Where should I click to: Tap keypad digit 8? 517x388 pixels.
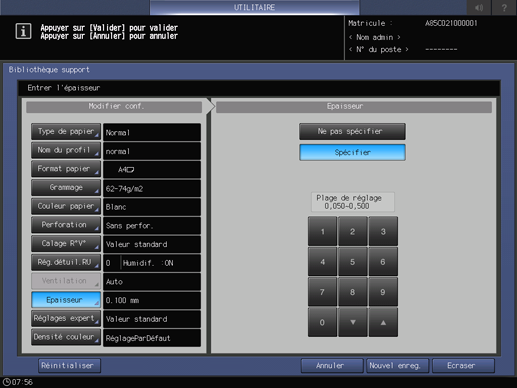[x=353, y=292]
